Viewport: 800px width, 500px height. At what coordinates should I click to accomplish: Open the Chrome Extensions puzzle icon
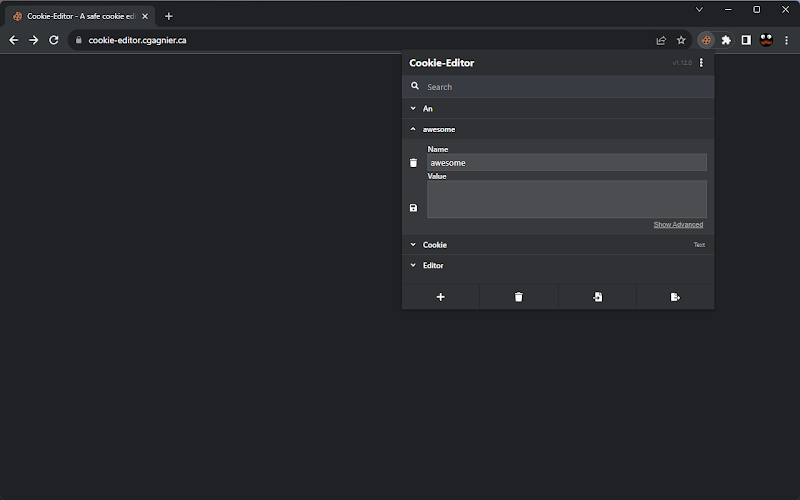(x=726, y=40)
